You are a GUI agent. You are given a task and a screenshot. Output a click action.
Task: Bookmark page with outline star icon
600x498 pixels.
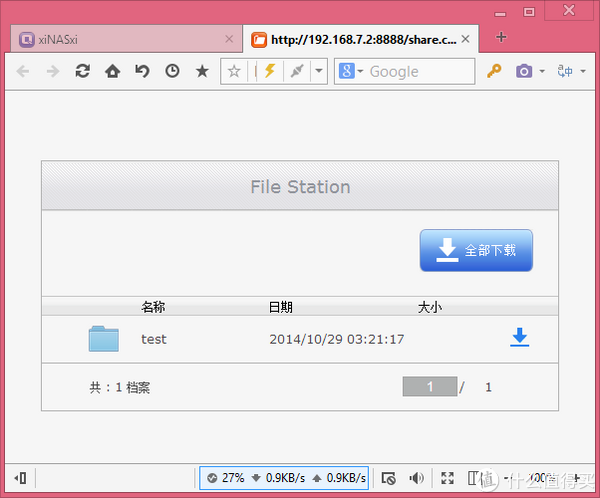click(x=234, y=71)
